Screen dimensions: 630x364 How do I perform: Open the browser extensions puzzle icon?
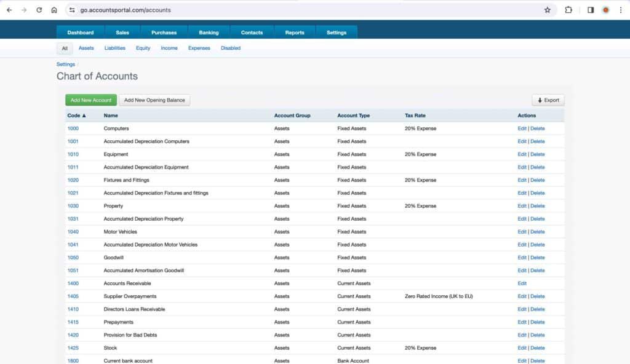click(567, 10)
